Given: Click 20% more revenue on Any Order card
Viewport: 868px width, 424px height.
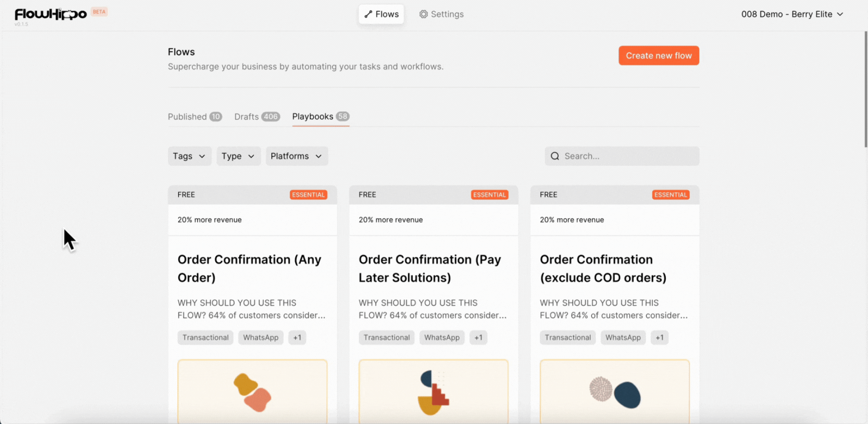Looking at the screenshot, I should [210, 220].
